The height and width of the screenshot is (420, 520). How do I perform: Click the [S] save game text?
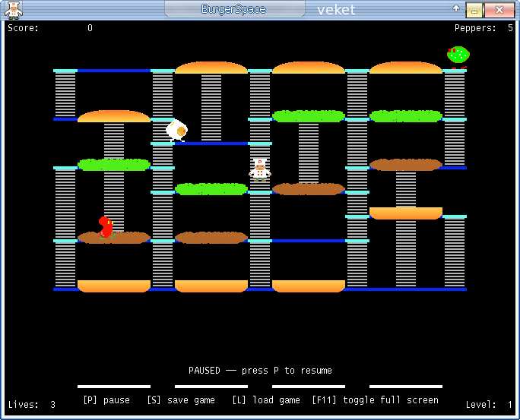pos(181,400)
